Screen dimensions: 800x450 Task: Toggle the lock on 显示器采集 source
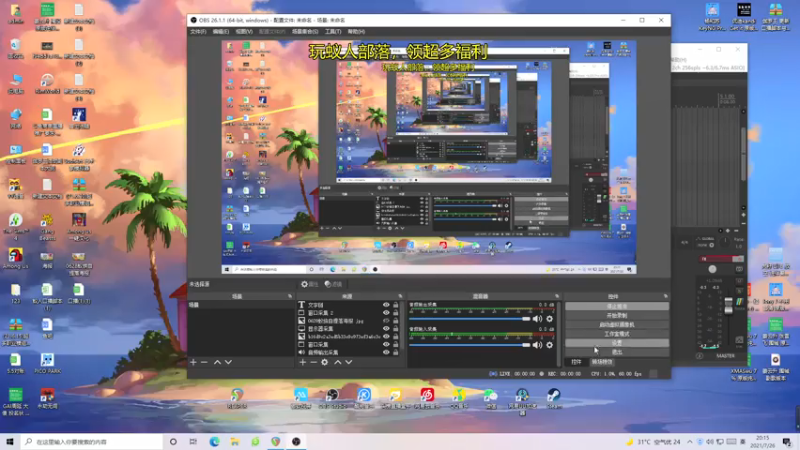[395, 329]
